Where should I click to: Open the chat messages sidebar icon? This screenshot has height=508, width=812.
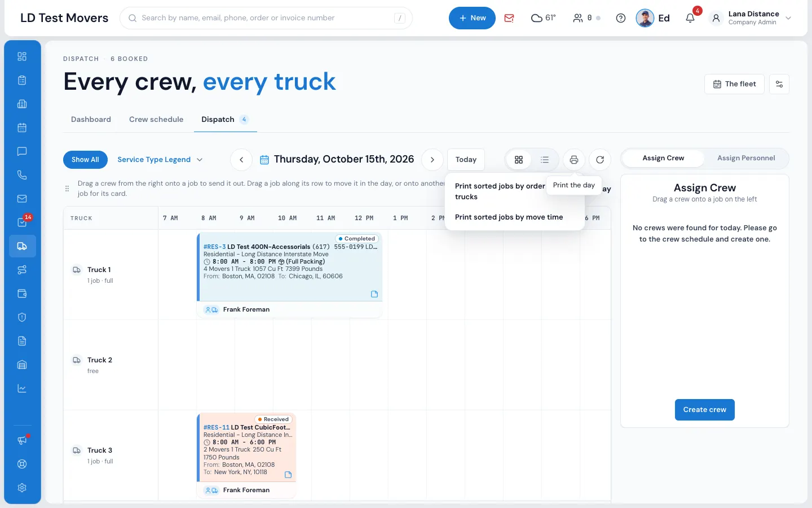coord(22,151)
